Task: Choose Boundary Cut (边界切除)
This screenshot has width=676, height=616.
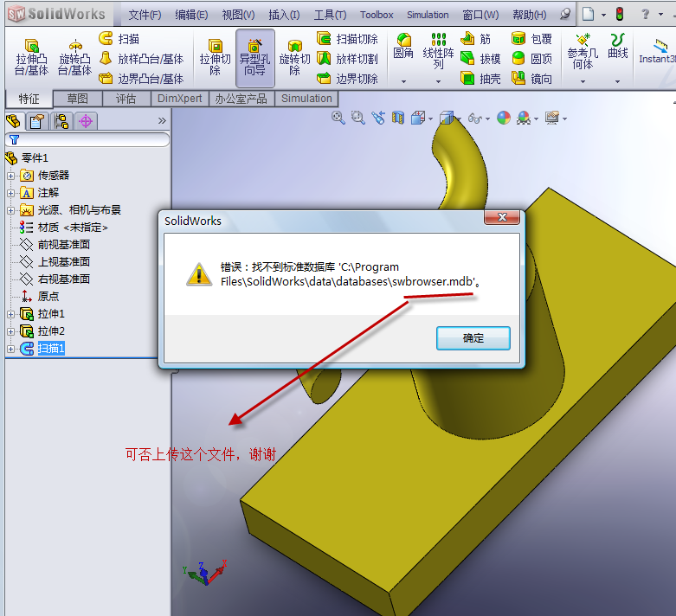Action: [x=347, y=79]
